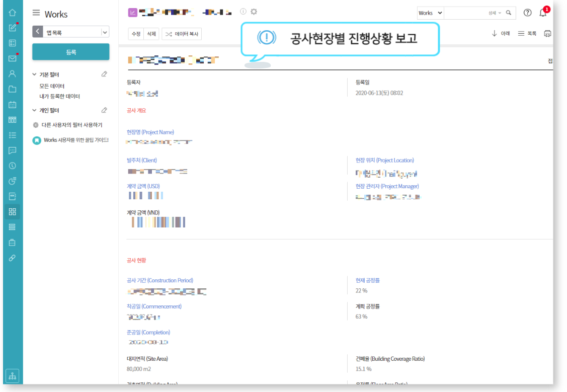567x392 pixels.
Task: Click the 데이터 복사 button
Action: coord(182,34)
